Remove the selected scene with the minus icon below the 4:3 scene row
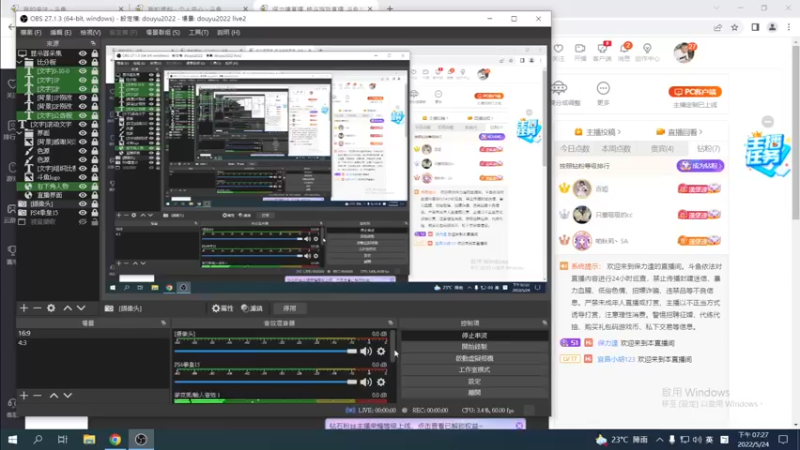 tap(37, 395)
